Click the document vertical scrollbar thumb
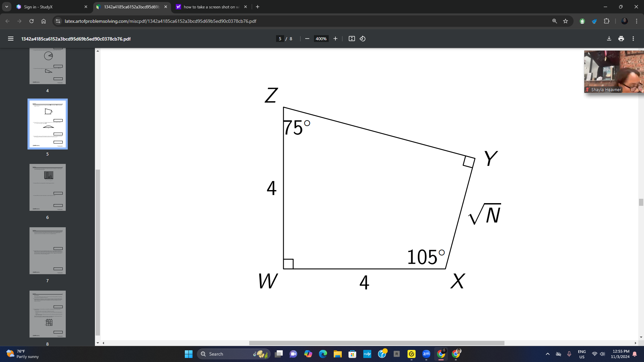This screenshot has width=644, height=362. (641, 202)
